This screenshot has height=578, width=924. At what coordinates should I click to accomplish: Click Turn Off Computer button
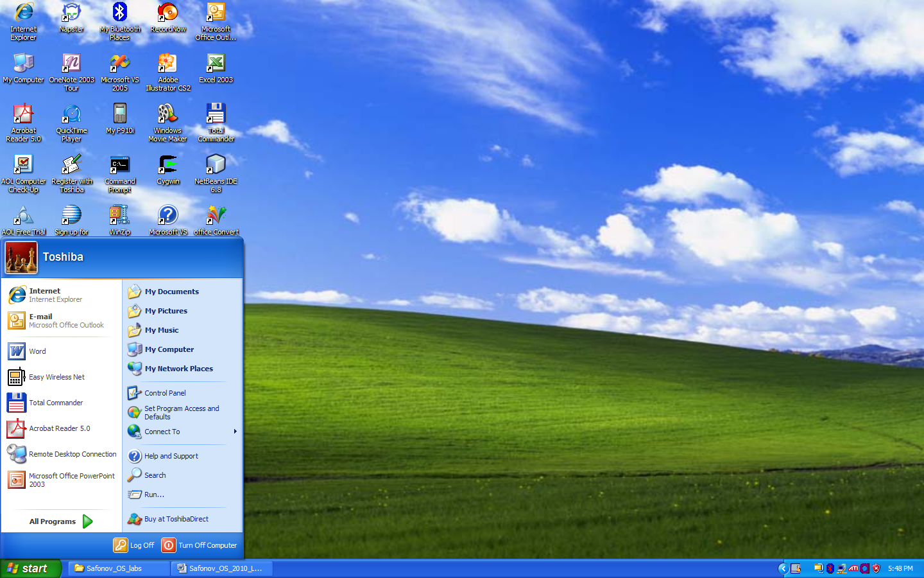point(200,545)
